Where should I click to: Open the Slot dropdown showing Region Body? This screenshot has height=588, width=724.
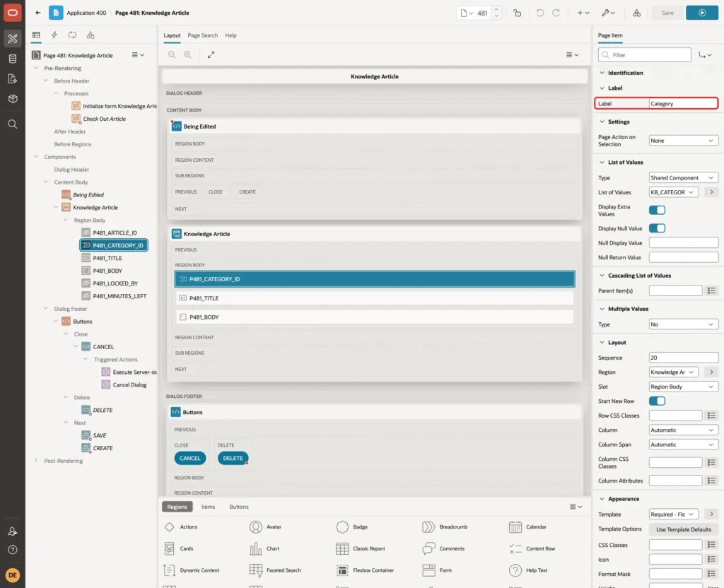pos(684,387)
